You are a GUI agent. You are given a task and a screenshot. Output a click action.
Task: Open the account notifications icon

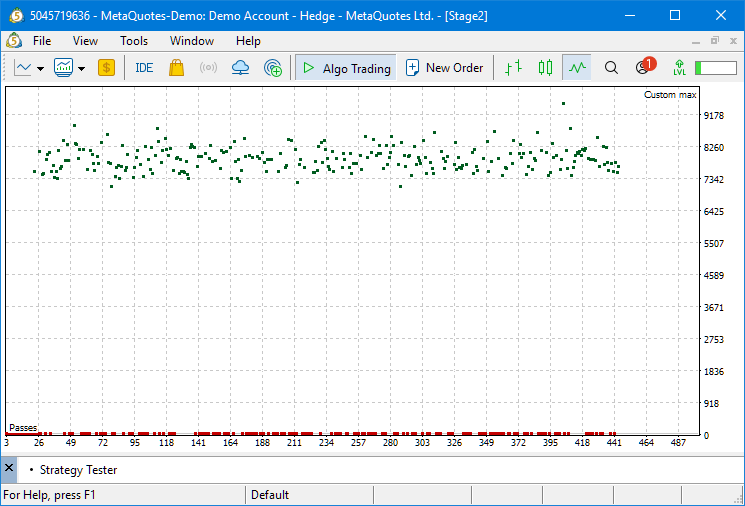point(644,68)
